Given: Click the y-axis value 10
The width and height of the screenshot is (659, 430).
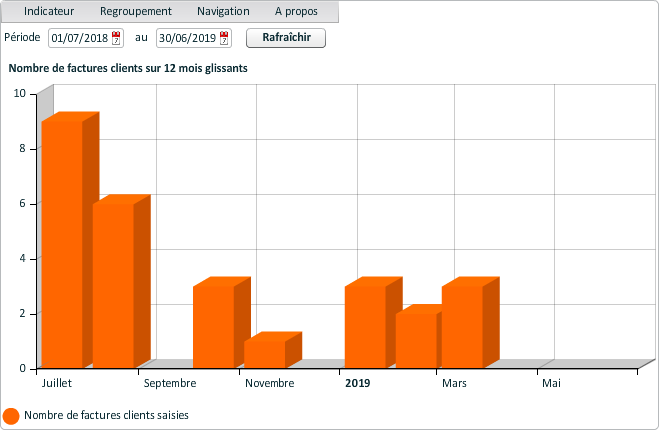Looking at the screenshot, I should coord(19,93).
